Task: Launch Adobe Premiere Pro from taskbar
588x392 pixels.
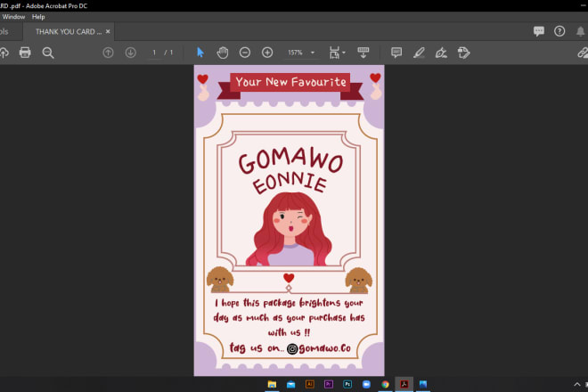Action: pos(329,384)
